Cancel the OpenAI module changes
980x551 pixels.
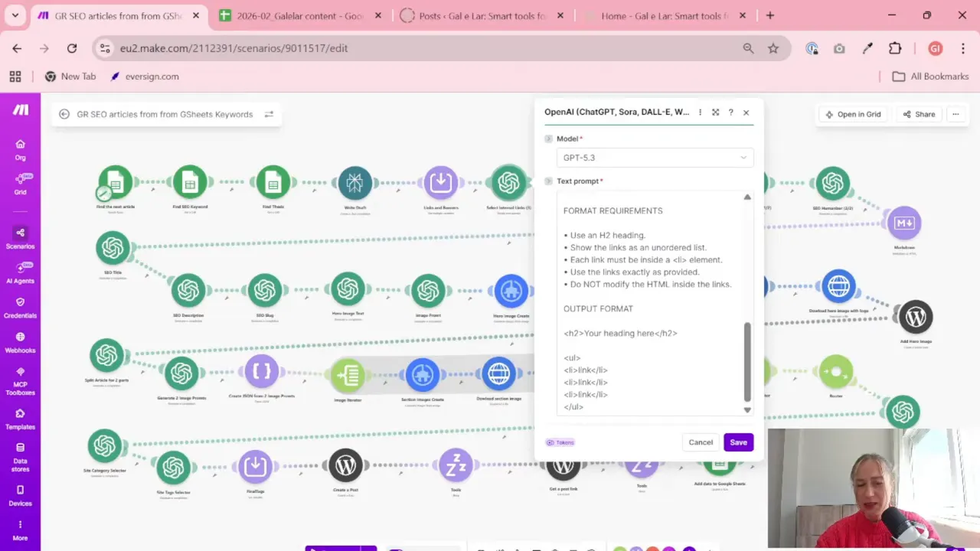pos(701,442)
